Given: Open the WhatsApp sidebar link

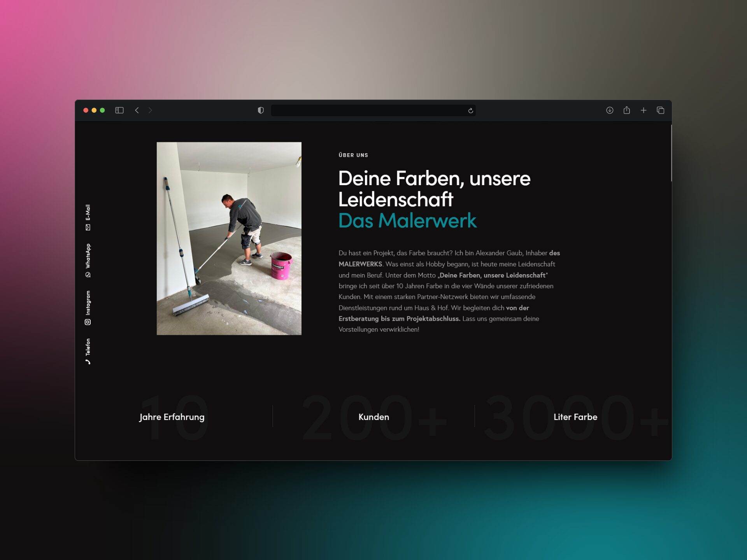Looking at the screenshot, I should (88, 260).
